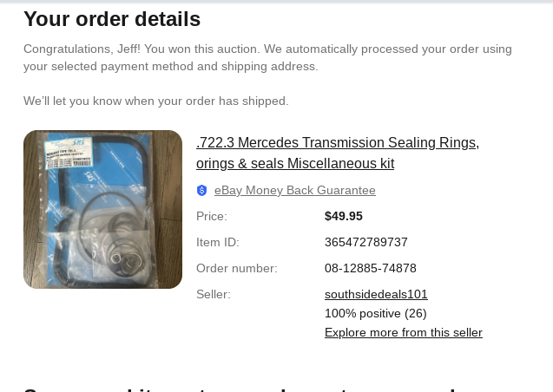Click the selected payment method and shipping address line
Screen dimensions: 553x392
click(x=171, y=67)
